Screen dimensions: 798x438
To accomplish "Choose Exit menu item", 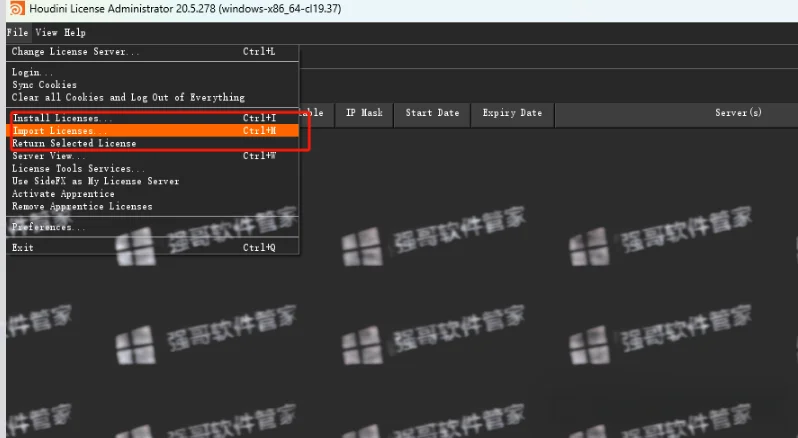I will 152,248.
